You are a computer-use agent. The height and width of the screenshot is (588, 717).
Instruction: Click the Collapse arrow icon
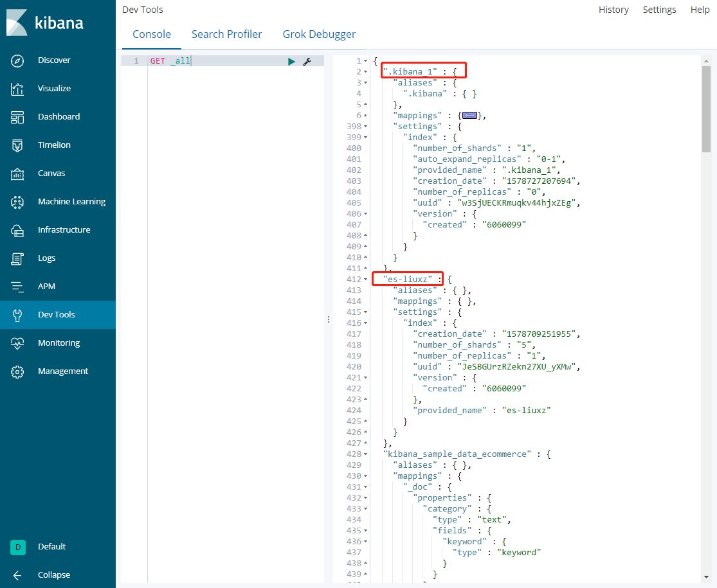[17, 575]
